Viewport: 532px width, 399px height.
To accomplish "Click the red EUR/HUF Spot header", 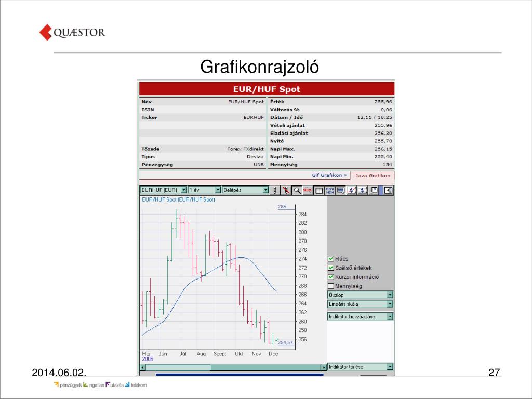I will 267,89.
